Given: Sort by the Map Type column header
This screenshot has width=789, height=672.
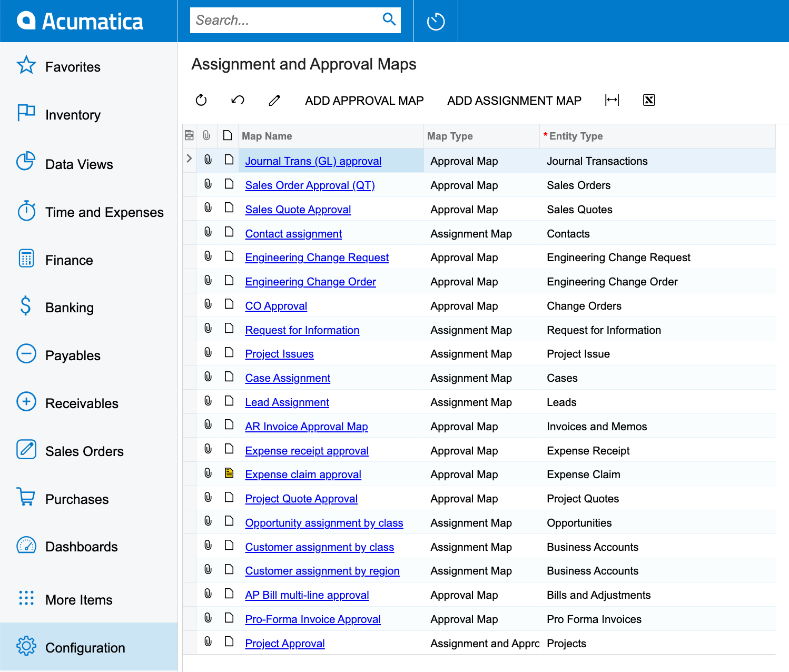Looking at the screenshot, I should (481, 136).
